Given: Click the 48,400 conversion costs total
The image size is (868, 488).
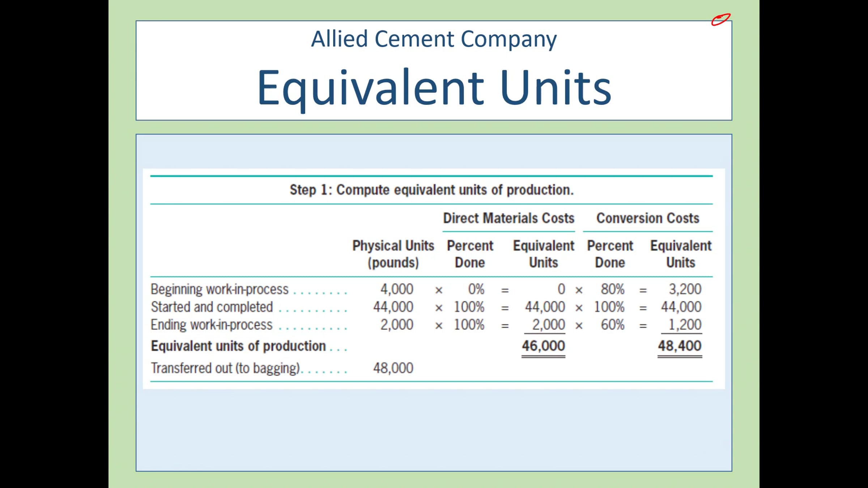Looking at the screenshot, I should (x=680, y=346).
